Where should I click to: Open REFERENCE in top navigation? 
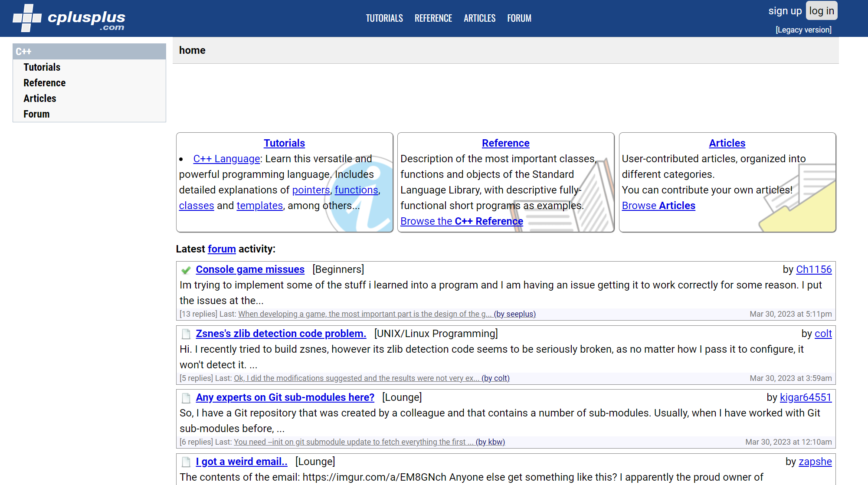(433, 18)
